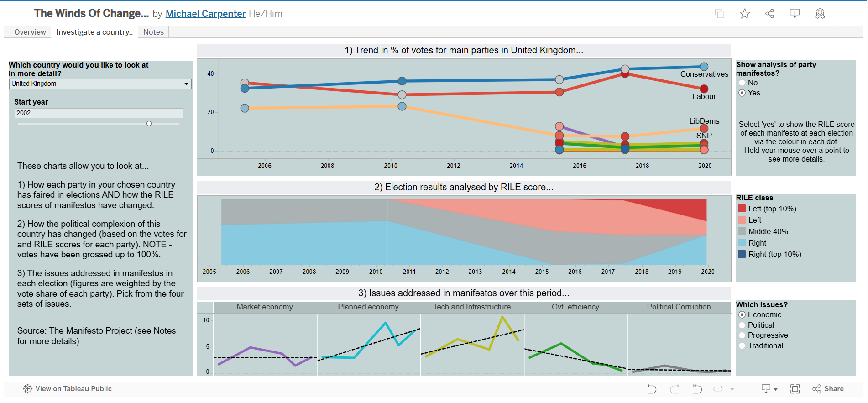868x403 pixels.
Task: Select 'No' for manifesto analysis
Action: coord(743,83)
